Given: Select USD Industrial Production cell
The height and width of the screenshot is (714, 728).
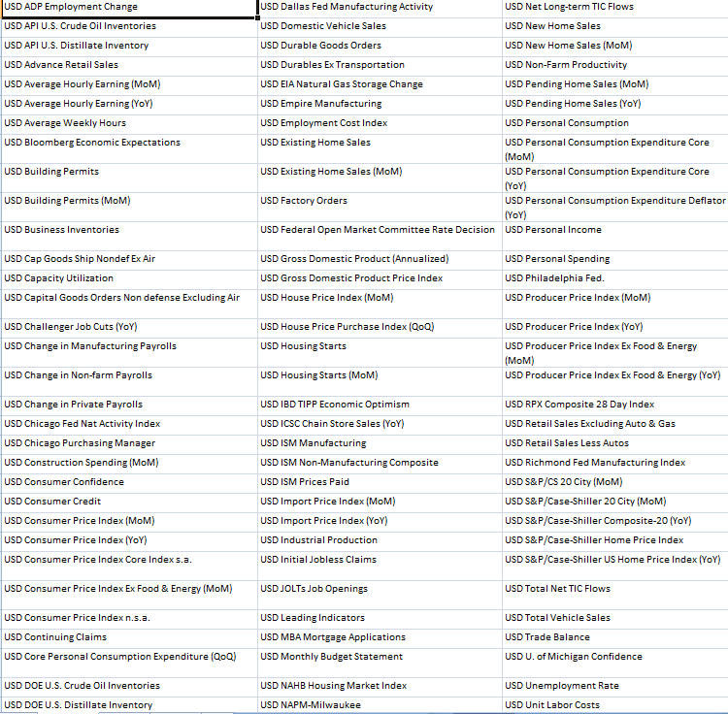Looking at the screenshot, I should click(x=380, y=542).
